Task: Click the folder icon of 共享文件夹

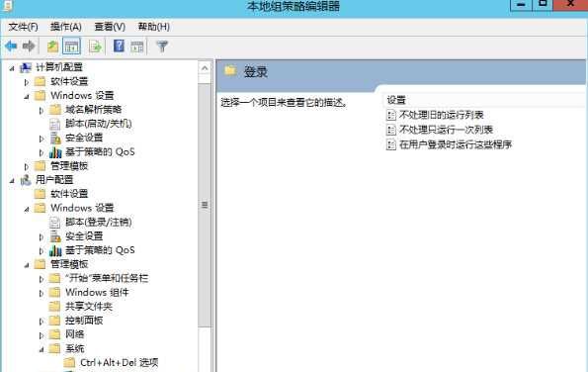Action: pos(54,307)
